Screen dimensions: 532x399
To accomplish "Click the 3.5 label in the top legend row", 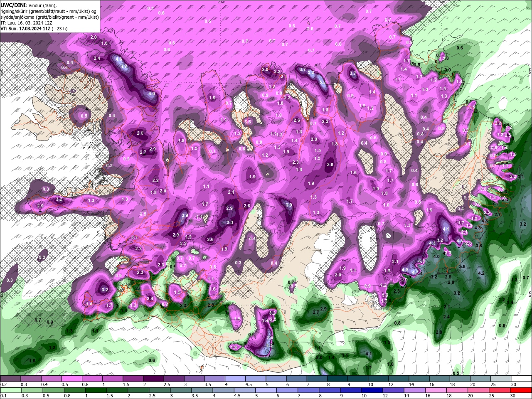I will [x=207, y=384].
